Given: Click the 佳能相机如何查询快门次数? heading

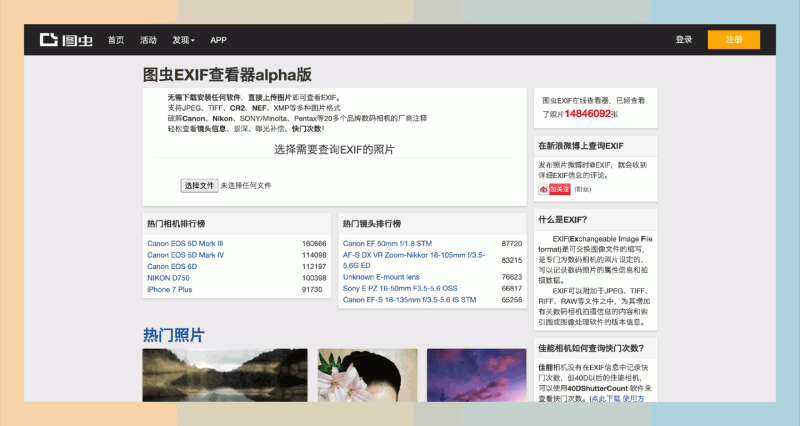Looking at the screenshot, I should tap(591, 348).
